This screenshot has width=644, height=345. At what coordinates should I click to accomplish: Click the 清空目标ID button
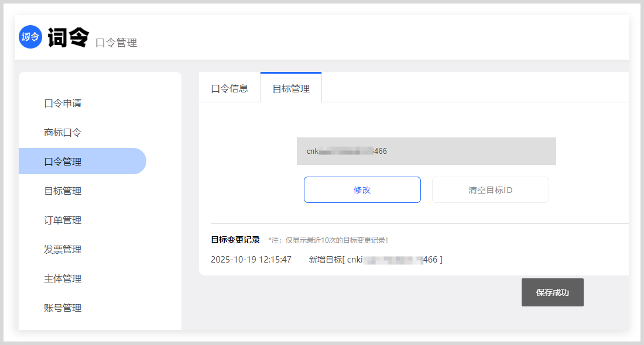pos(490,190)
